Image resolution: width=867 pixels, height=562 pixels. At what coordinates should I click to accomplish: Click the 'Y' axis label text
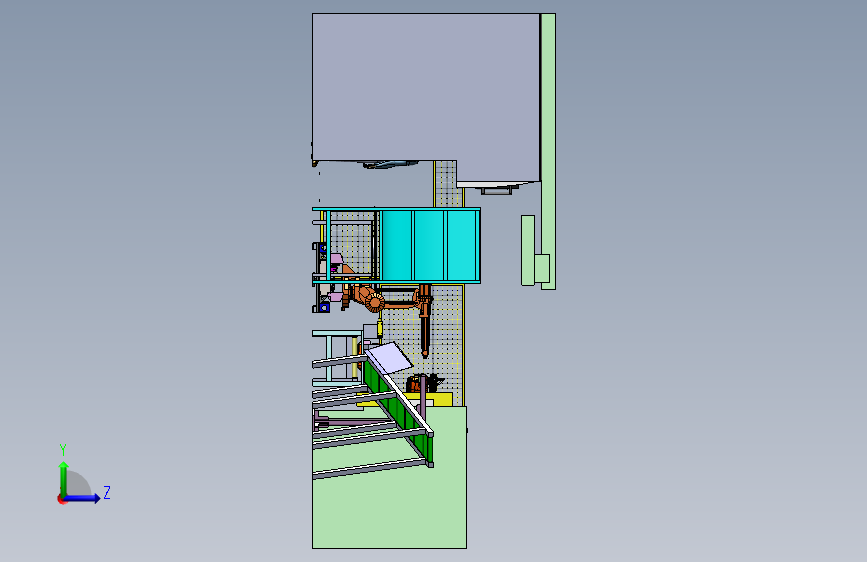click(x=63, y=449)
